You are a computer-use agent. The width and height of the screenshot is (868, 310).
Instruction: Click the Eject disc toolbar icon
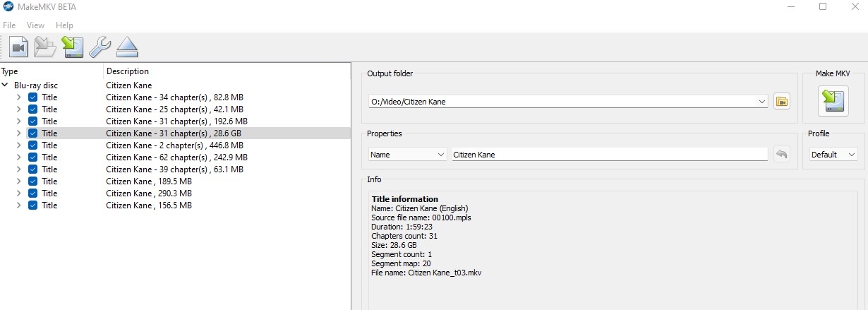[x=127, y=47]
